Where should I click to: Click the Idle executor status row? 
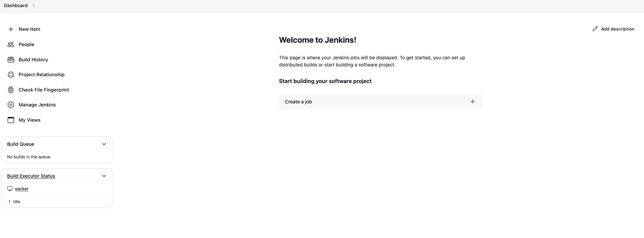click(x=57, y=201)
